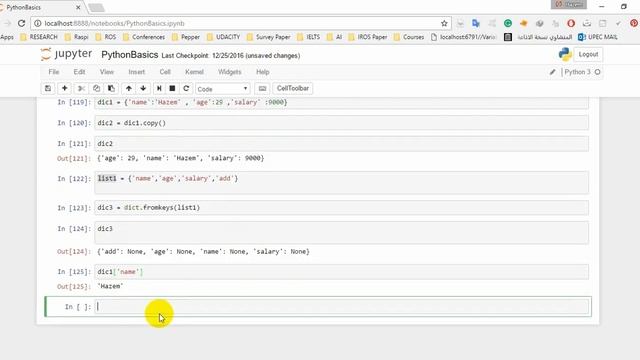Insert cell below with plus icon
The image size is (640, 360).
pyautogui.click(x=64, y=88)
